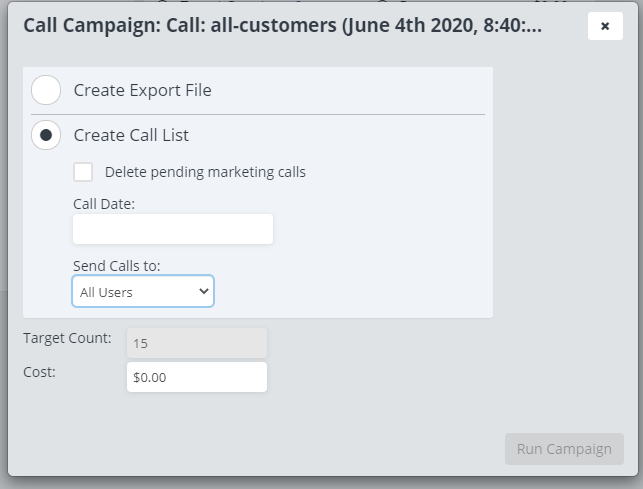Select the Create Call List radio button
643x489 pixels.
tap(46, 135)
